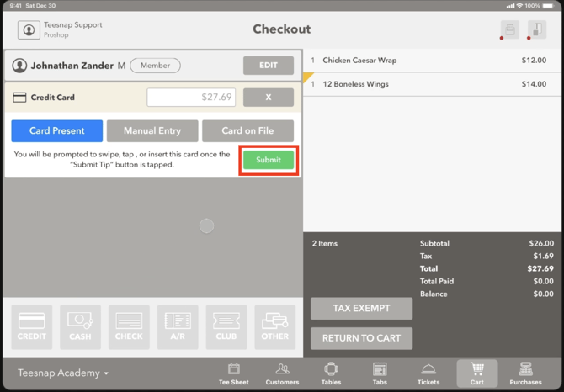Click the Johnathan Zander name
Image resolution: width=564 pixels, height=392 pixels.
click(x=72, y=66)
